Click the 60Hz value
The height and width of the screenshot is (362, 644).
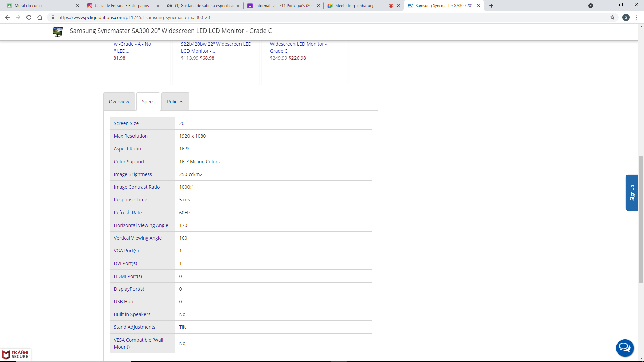pyautogui.click(x=184, y=213)
